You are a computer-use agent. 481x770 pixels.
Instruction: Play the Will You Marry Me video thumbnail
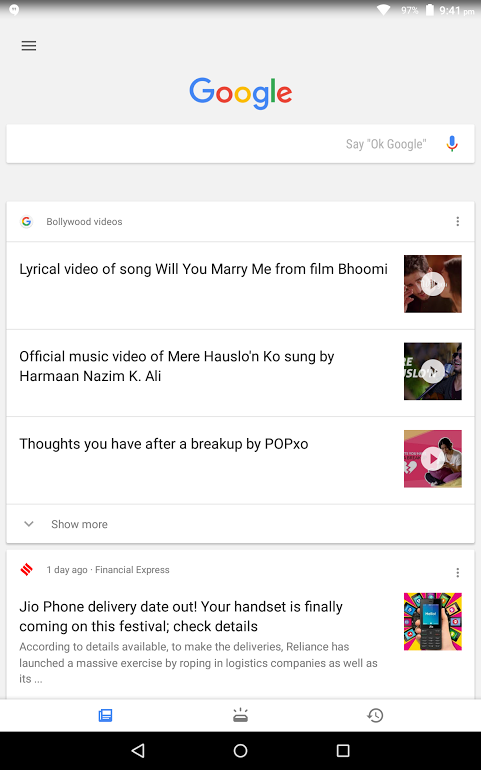pos(433,284)
